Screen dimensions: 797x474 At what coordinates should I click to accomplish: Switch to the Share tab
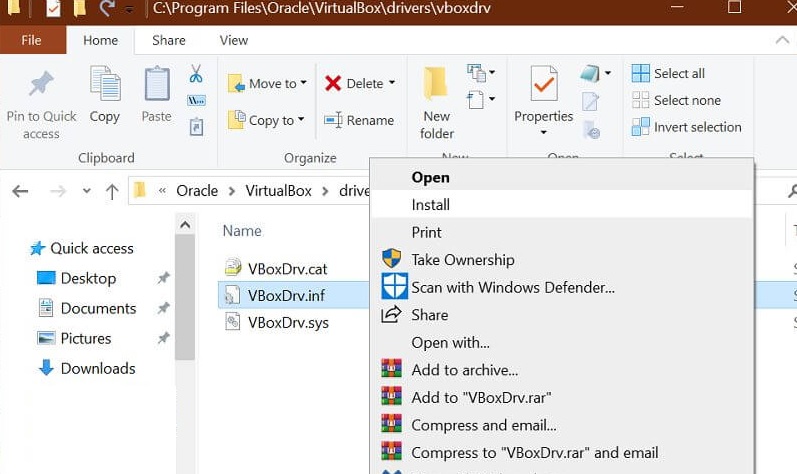pos(169,40)
